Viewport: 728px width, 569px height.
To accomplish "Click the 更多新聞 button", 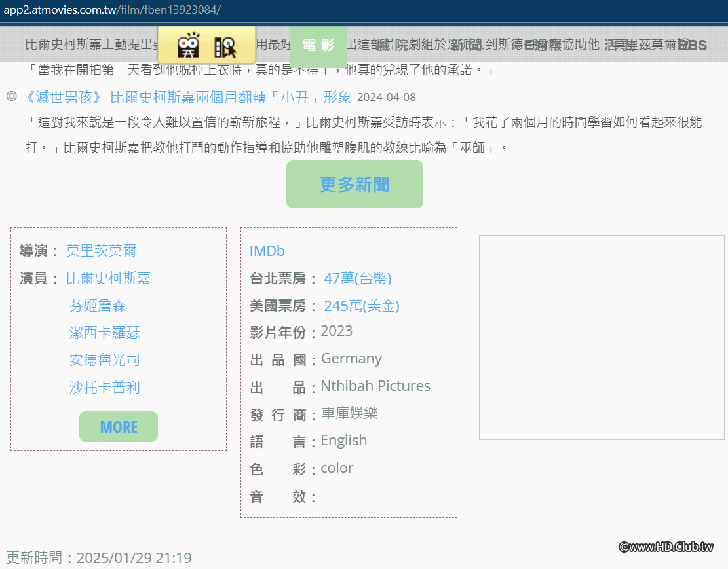I will point(354,184).
